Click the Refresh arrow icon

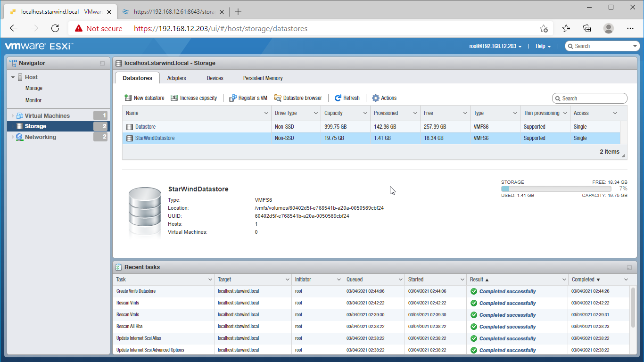click(x=338, y=98)
